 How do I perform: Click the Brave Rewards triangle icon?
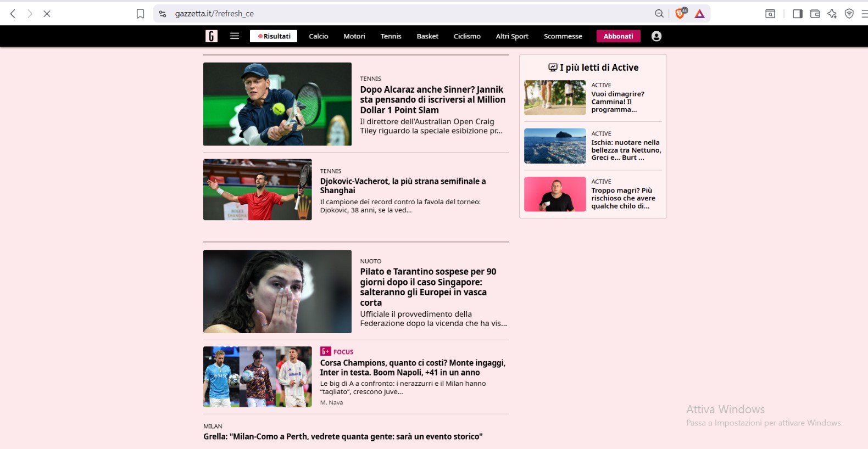pos(699,14)
